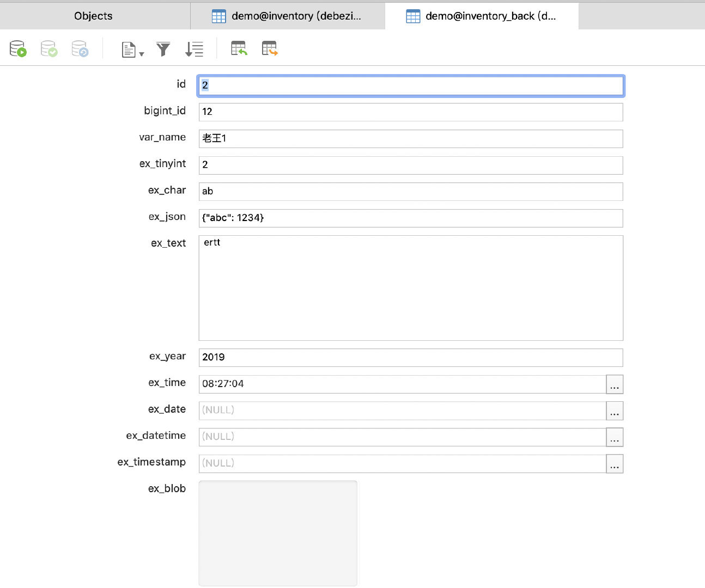Click the Export table icon with orange arrow
Viewport: 705px width, 588px height.
coord(270,48)
